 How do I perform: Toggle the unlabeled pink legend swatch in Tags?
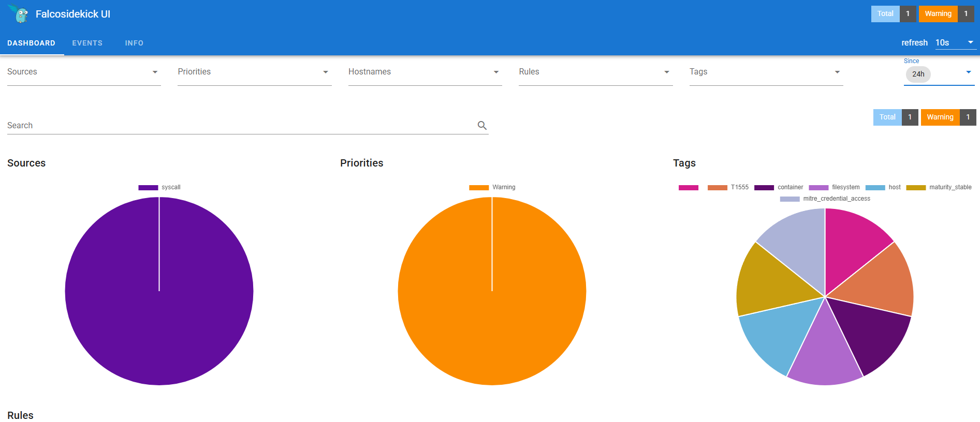689,188
